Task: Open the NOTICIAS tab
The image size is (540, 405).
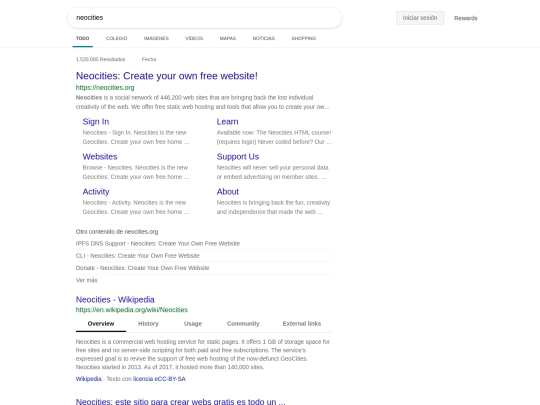Action: click(x=264, y=38)
